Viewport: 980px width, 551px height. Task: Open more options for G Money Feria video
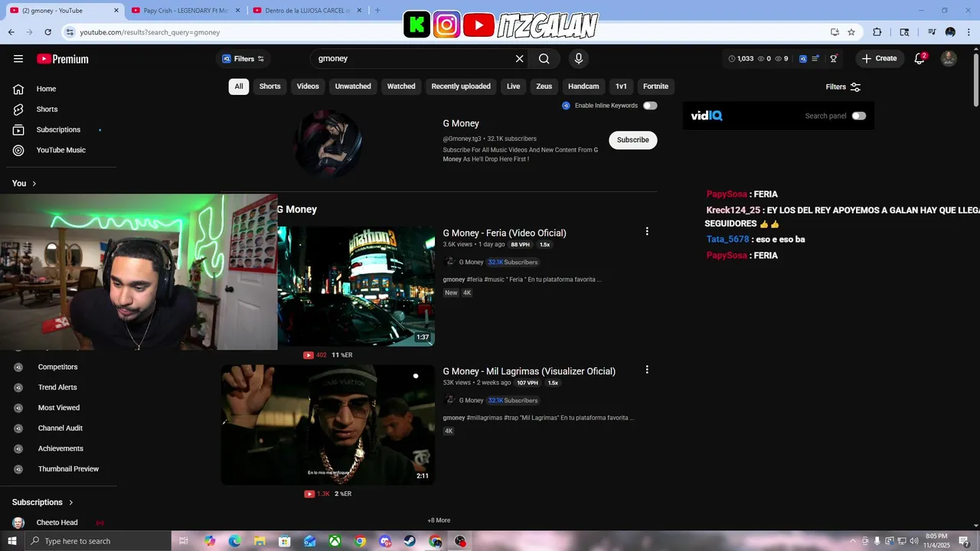(647, 231)
